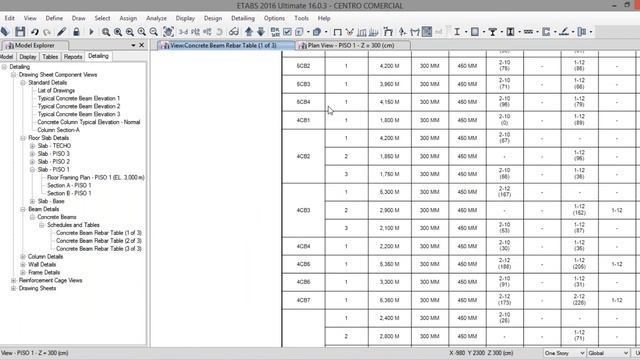Open the Define menu

[x=54, y=18]
